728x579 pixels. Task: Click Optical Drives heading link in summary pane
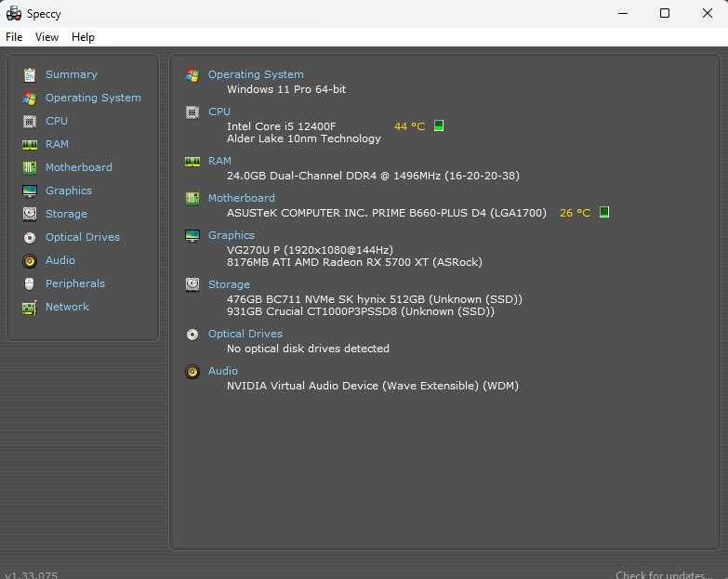point(245,334)
